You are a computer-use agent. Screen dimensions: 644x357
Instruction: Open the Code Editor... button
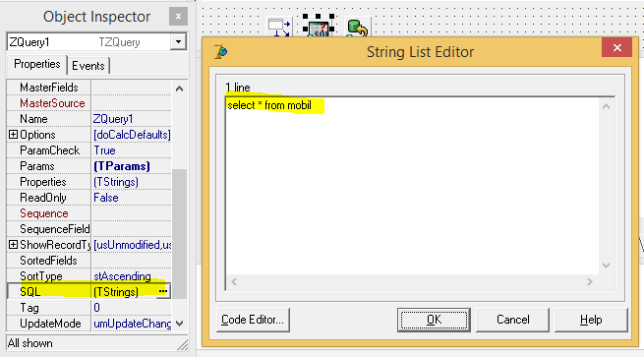(x=253, y=320)
